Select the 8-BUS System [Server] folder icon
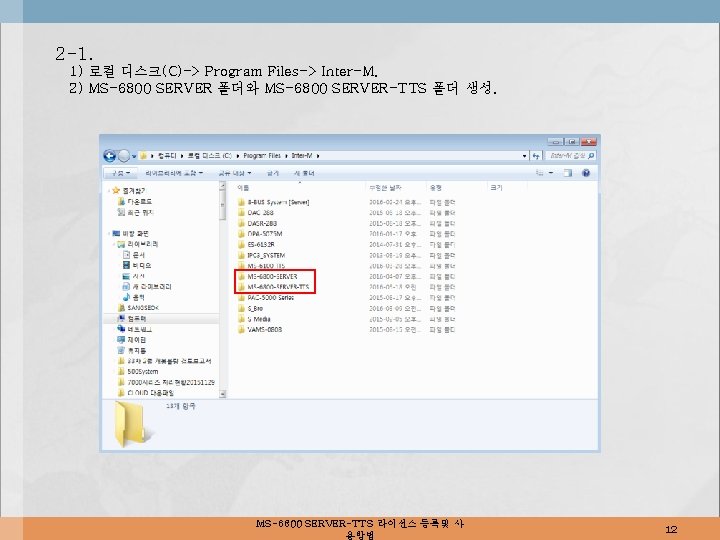The image size is (720, 540). (x=241, y=202)
